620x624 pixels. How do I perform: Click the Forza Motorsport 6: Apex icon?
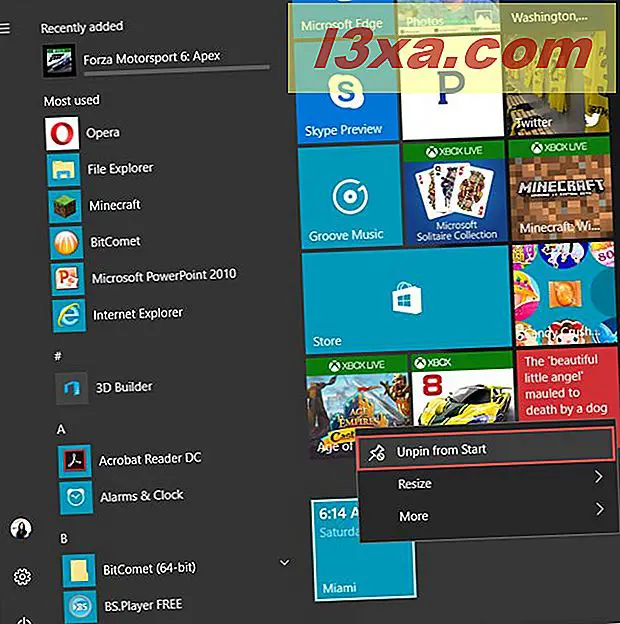[59, 60]
